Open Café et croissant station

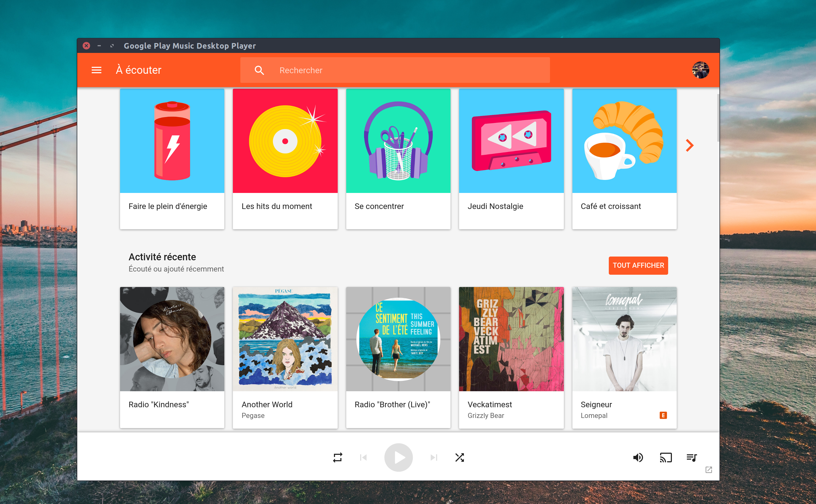pyautogui.click(x=624, y=159)
